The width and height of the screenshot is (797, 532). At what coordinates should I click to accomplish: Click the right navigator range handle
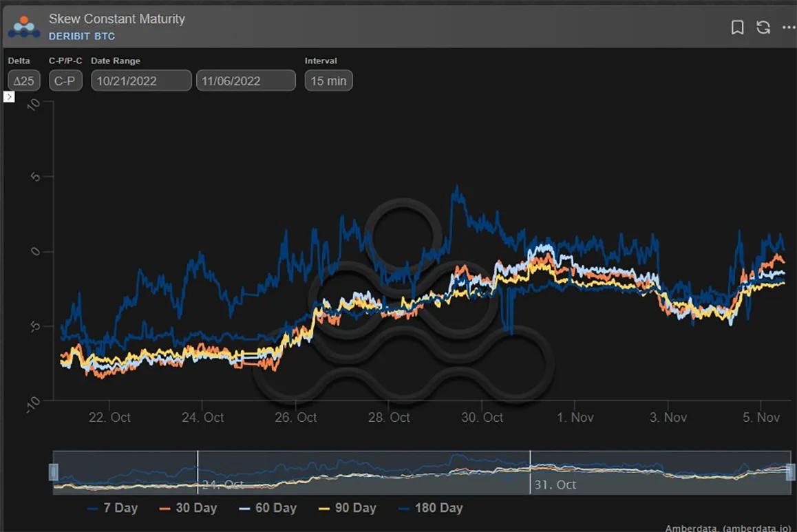pos(790,472)
